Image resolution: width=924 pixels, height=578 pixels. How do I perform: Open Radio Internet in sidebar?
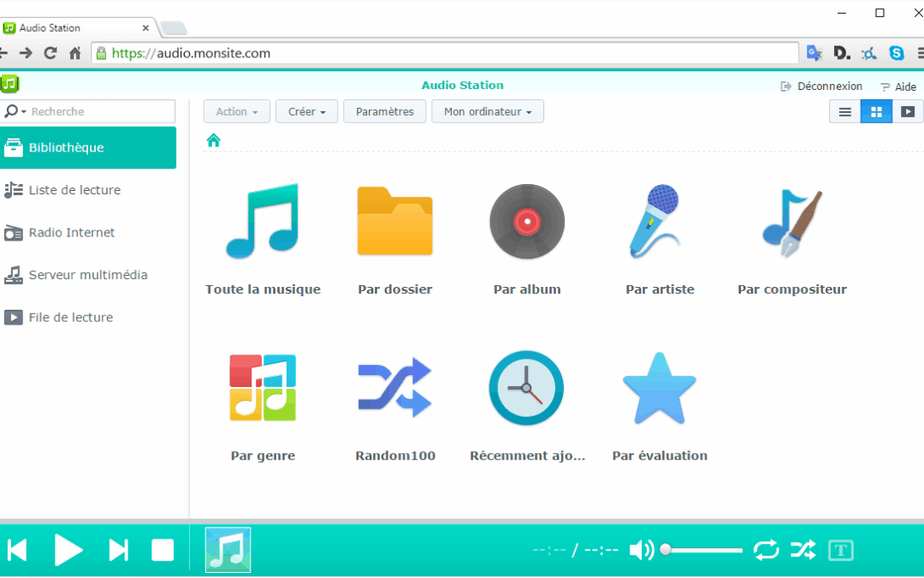[x=88, y=232]
